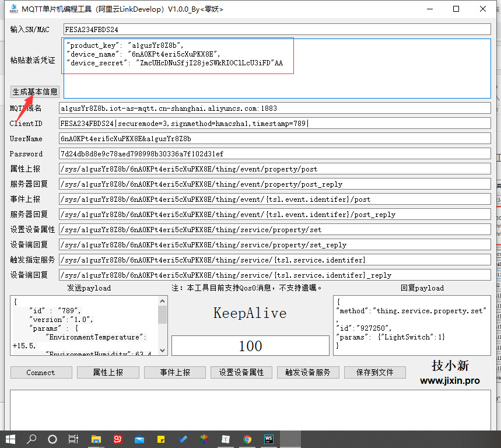Click the 回复payload text box
The image size is (501, 448).
412,325
